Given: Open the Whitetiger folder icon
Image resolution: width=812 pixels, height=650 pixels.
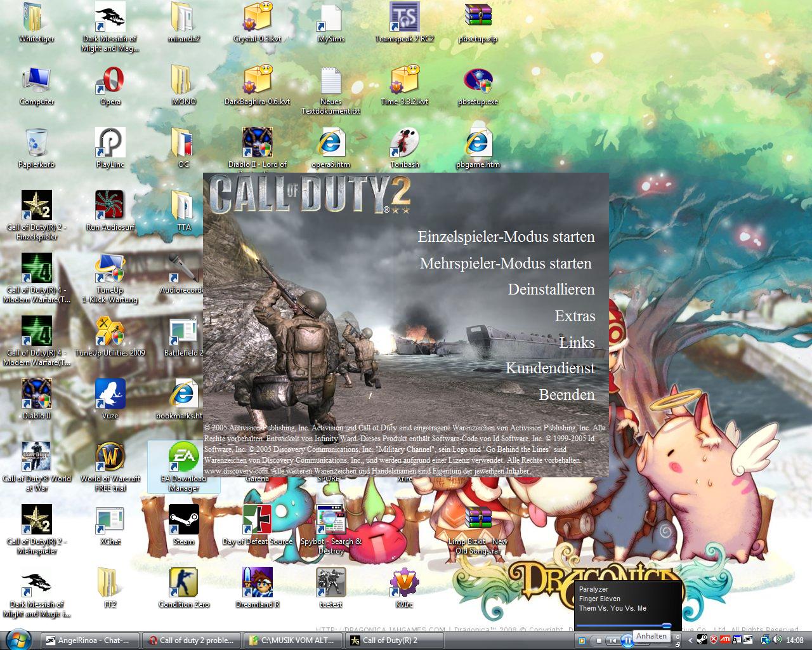Looking at the screenshot, I should pos(36,23).
